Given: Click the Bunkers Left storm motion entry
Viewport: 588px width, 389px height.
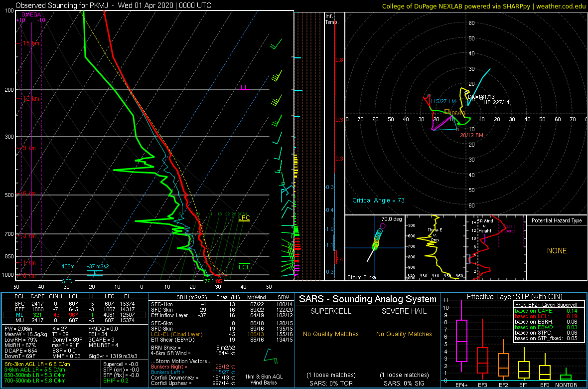Looking at the screenshot, I should [x=193, y=372].
